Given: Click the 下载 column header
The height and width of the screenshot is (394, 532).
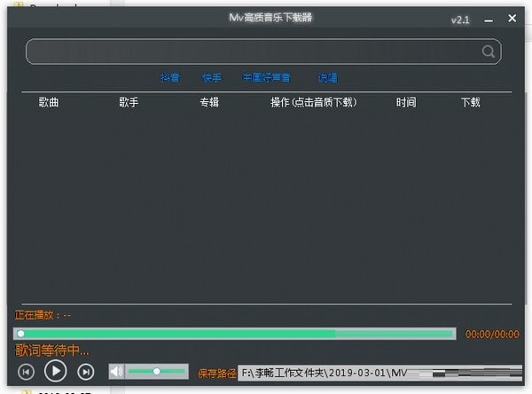Looking at the screenshot, I should coord(471,102).
